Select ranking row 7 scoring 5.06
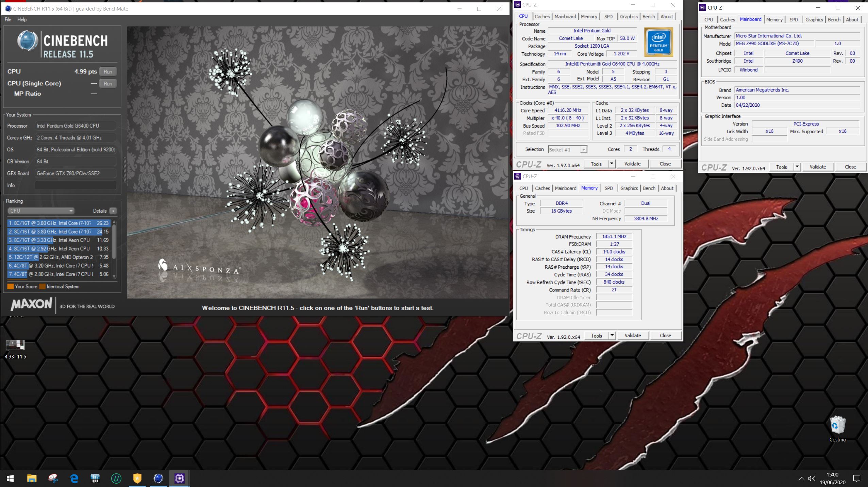Viewport: 868px width, 487px height. click(59, 274)
